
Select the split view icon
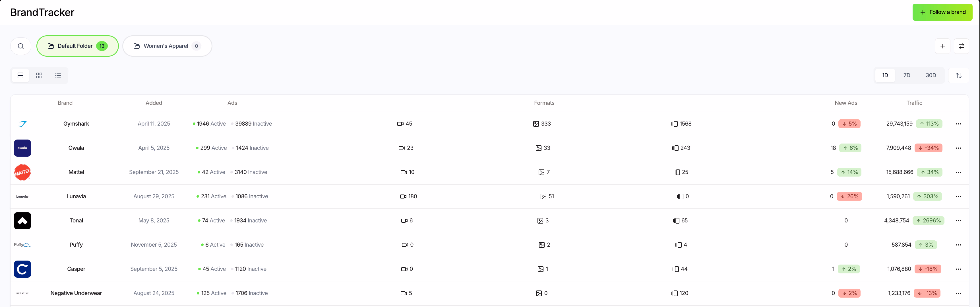point(20,75)
